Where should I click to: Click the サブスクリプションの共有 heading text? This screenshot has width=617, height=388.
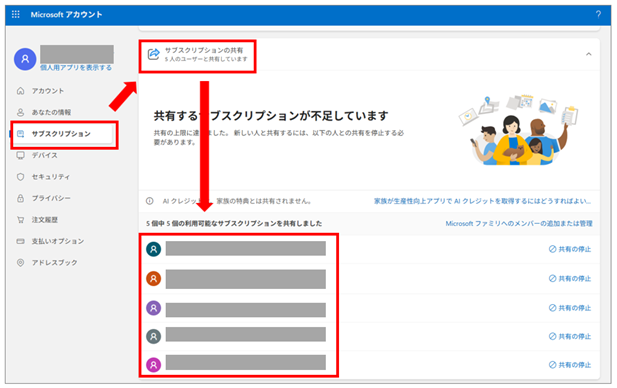tap(204, 50)
